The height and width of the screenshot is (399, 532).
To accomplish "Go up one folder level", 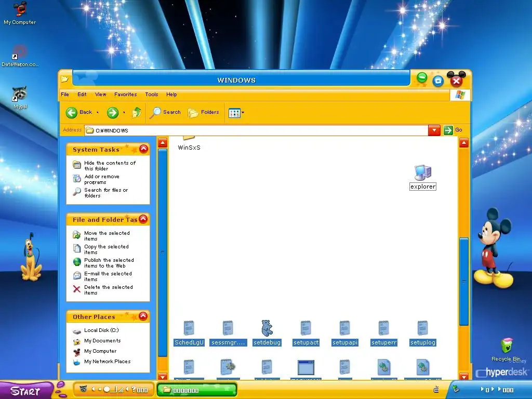I will 137,112.
